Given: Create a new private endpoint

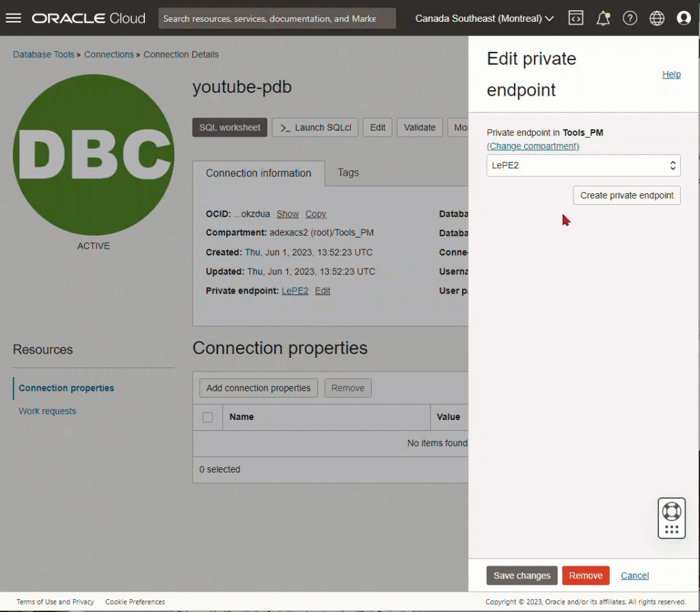Looking at the screenshot, I should coord(626,195).
